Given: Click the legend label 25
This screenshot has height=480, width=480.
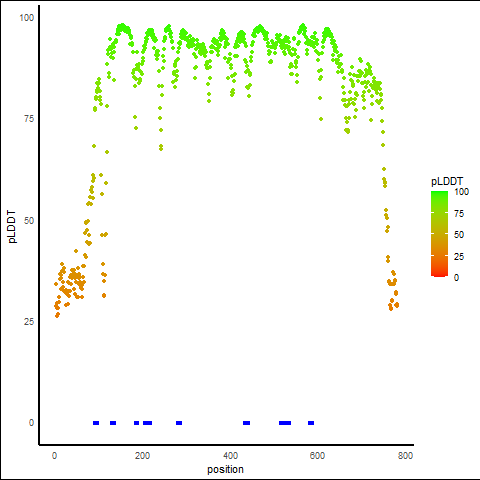Looking at the screenshot, I should point(459,257).
